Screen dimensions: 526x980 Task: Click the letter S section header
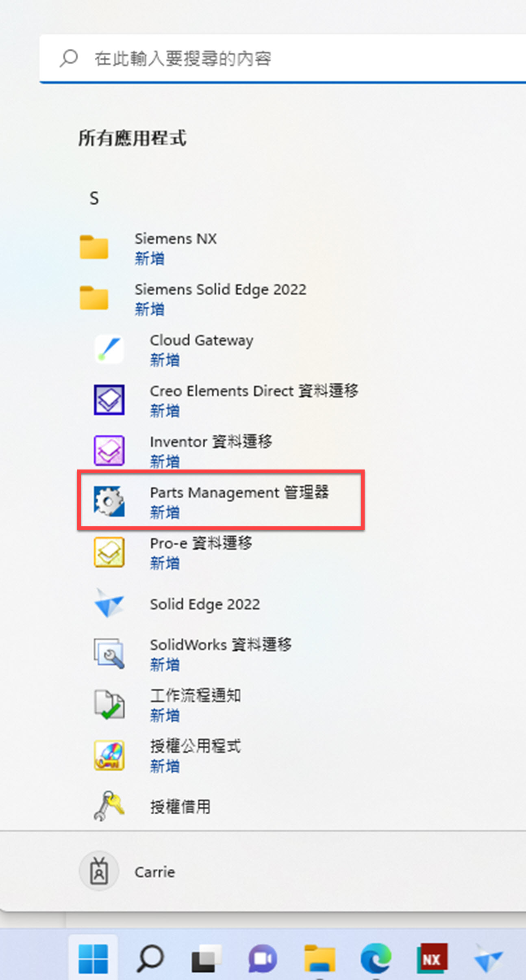click(94, 199)
